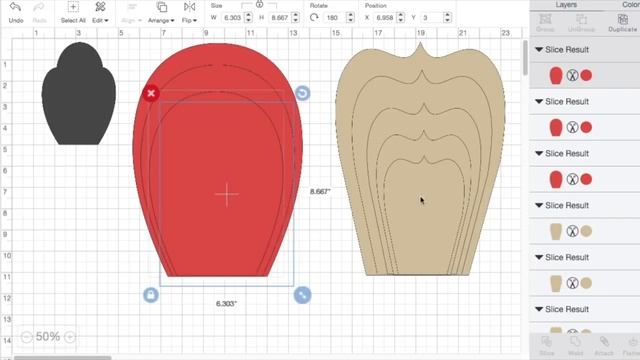This screenshot has width=640, height=360.
Task: Click the Undo arrow icon
Action: 16,7
